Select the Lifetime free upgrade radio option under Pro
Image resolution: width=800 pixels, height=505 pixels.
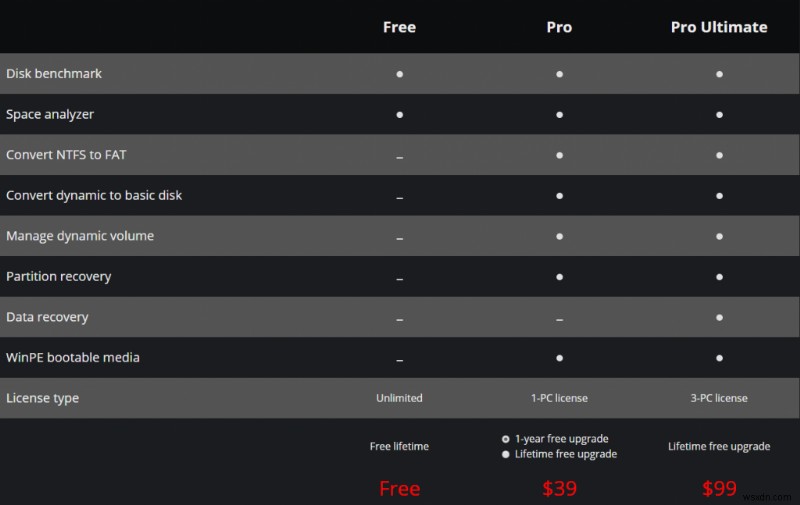pyautogui.click(x=506, y=454)
